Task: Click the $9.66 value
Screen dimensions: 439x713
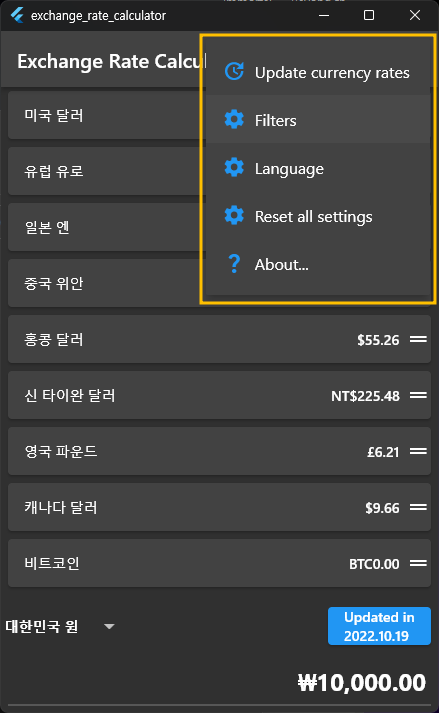Action: tap(382, 507)
